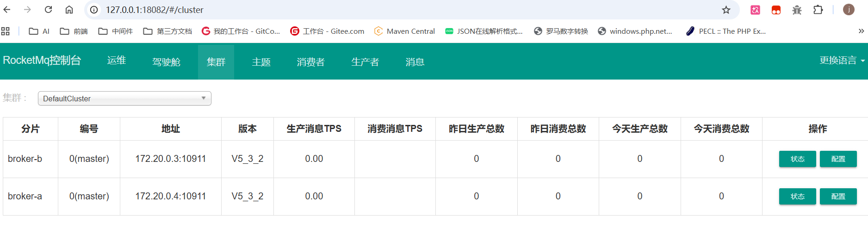This screenshot has height=241, width=868.
Task: Go forward in browser history
Action: [x=28, y=10]
